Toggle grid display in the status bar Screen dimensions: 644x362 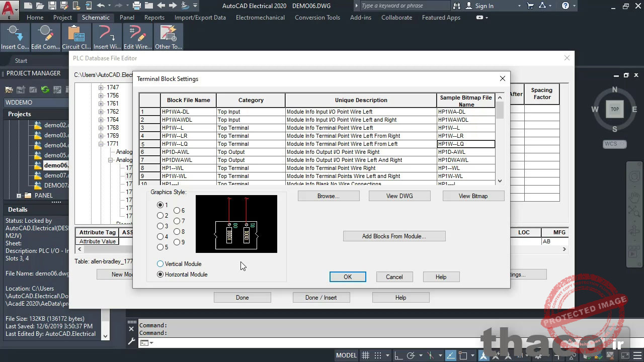coord(365,355)
